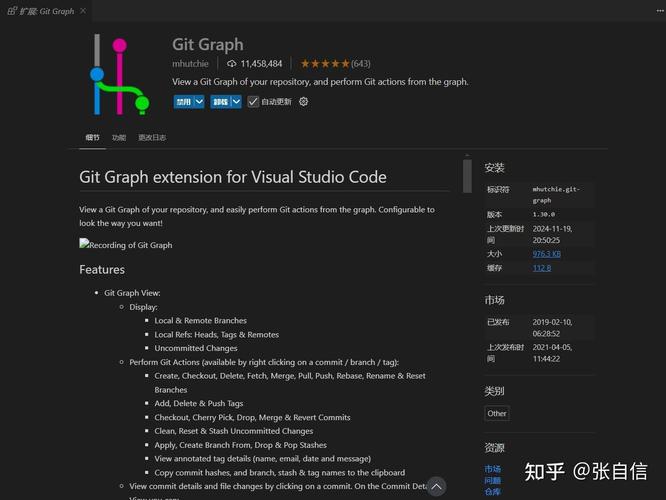Expand the 禁用 button dropdown arrow
The image size is (666, 500).
[199, 102]
